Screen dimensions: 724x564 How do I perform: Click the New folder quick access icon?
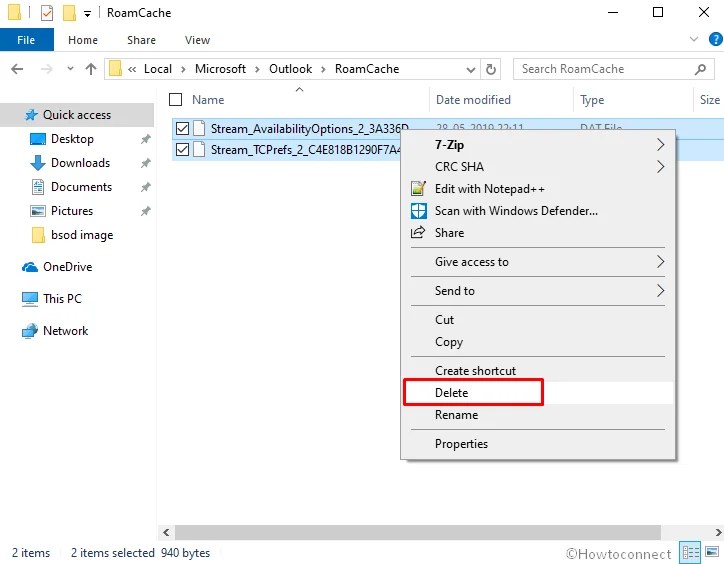click(69, 13)
